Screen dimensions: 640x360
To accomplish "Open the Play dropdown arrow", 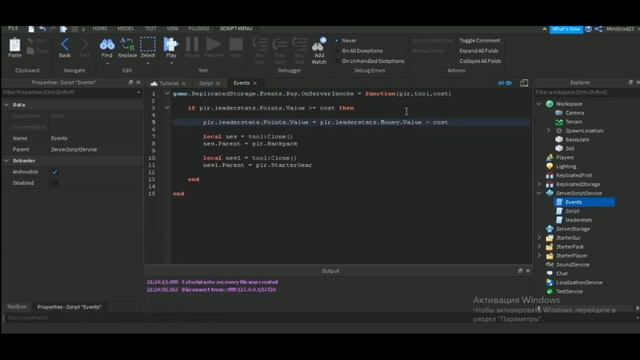I will [x=171, y=64].
